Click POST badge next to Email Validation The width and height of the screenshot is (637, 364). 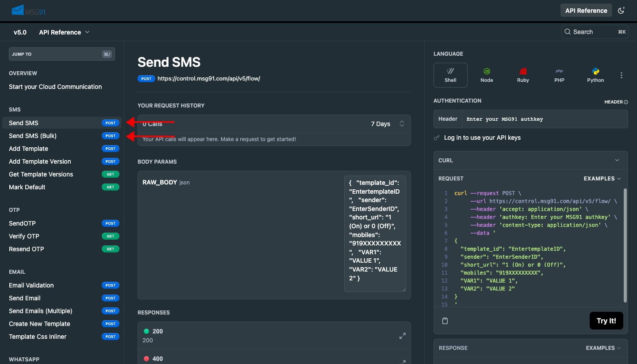pyautogui.click(x=111, y=285)
